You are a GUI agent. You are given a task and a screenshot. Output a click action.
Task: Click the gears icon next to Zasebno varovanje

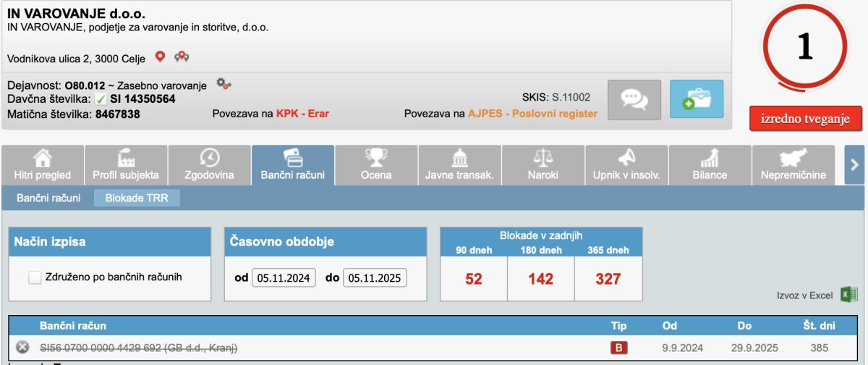(224, 84)
